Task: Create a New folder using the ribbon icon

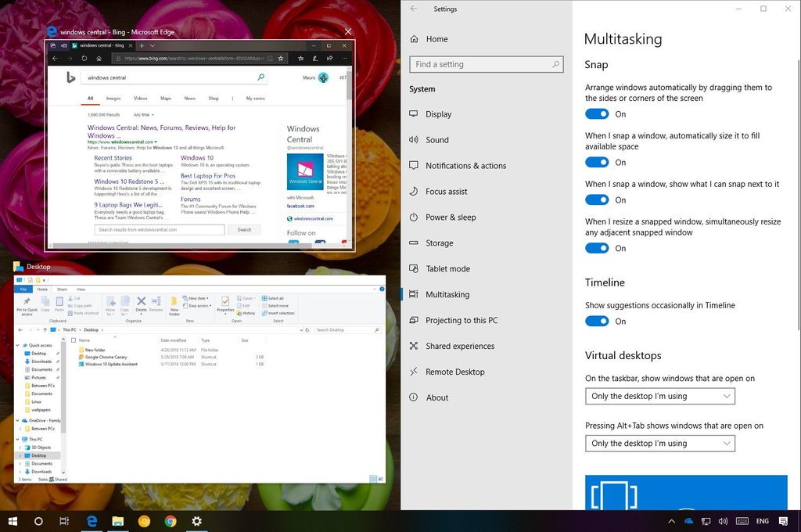Action: 173,302
